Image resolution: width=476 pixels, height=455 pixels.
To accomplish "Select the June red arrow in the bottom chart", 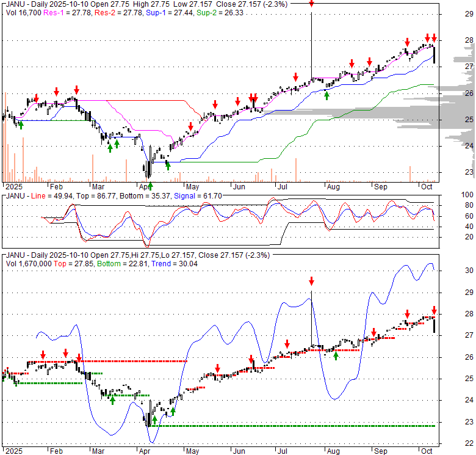I will click(251, 359).
